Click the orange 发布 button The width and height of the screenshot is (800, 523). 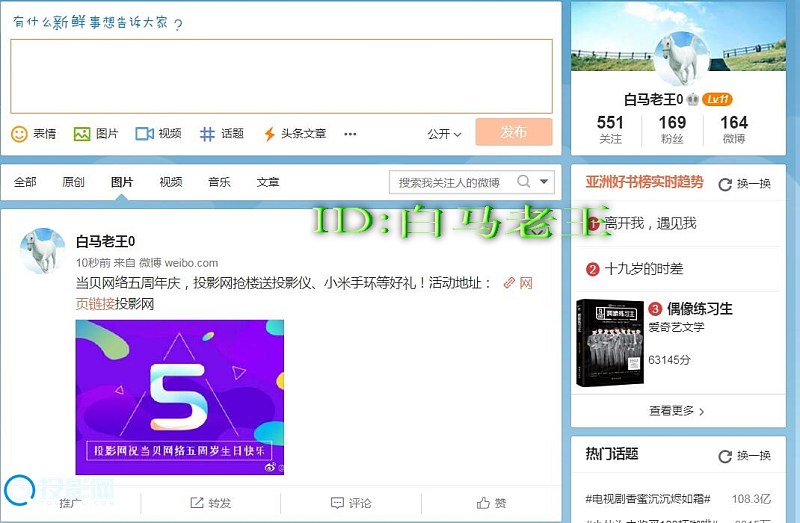click(x=514, y=132)
